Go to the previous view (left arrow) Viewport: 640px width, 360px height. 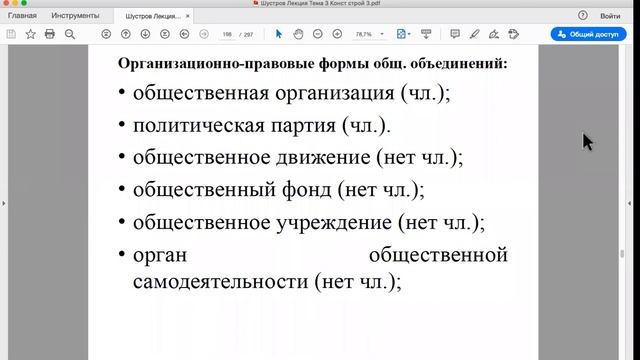click(184, 34)
